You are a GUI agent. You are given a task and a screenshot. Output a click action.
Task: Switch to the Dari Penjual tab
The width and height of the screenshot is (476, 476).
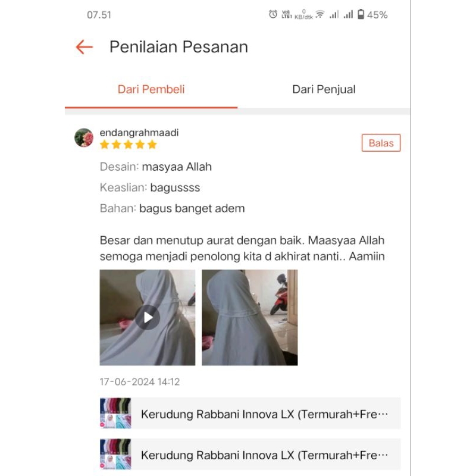click(324, 90)
